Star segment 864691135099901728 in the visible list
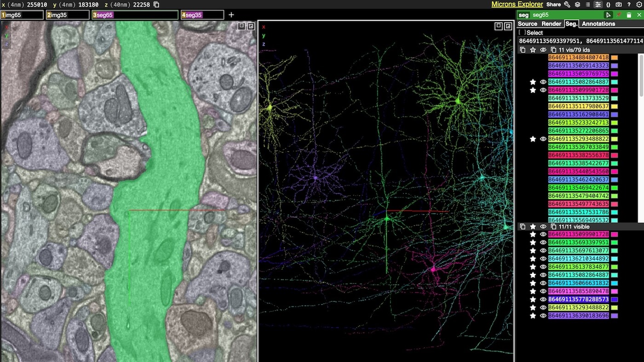 [533, 234]
